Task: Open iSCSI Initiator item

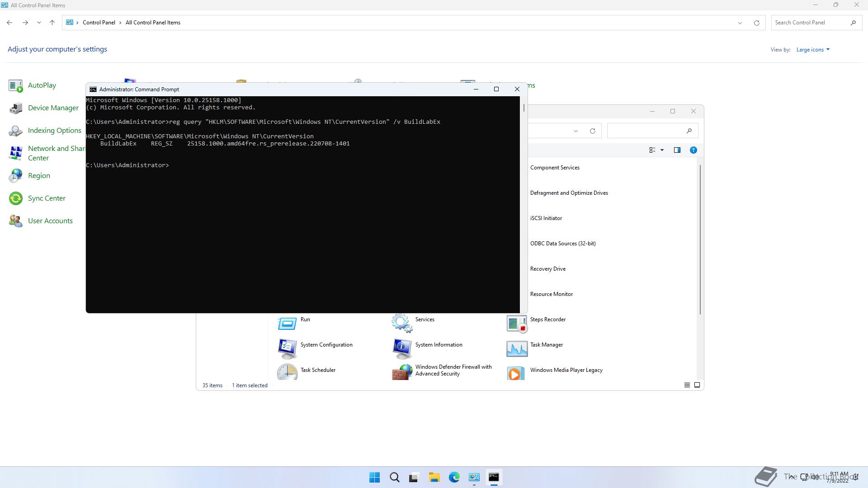Action: coord(546,218)
